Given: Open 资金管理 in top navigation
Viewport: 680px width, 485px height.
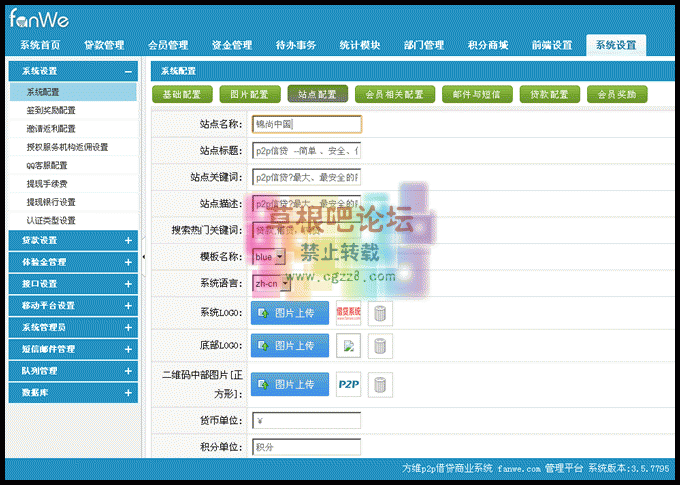Looking at the screenshot, I should [232, 45].
